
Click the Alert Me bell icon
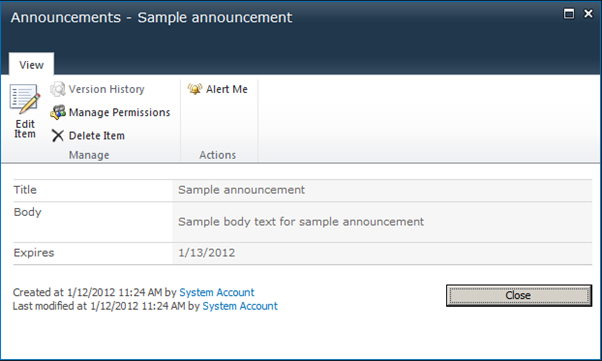pos(195,89)
